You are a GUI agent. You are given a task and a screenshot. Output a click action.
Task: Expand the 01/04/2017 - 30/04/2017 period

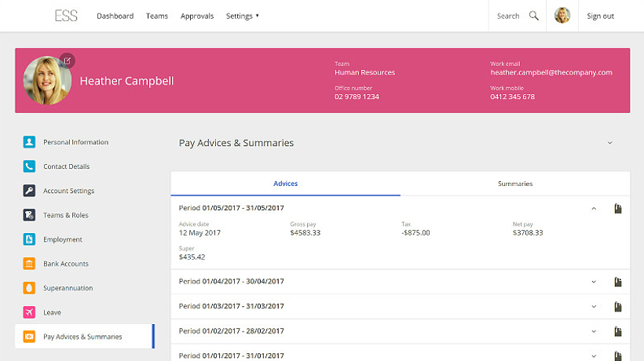click(x=594, y=282)
